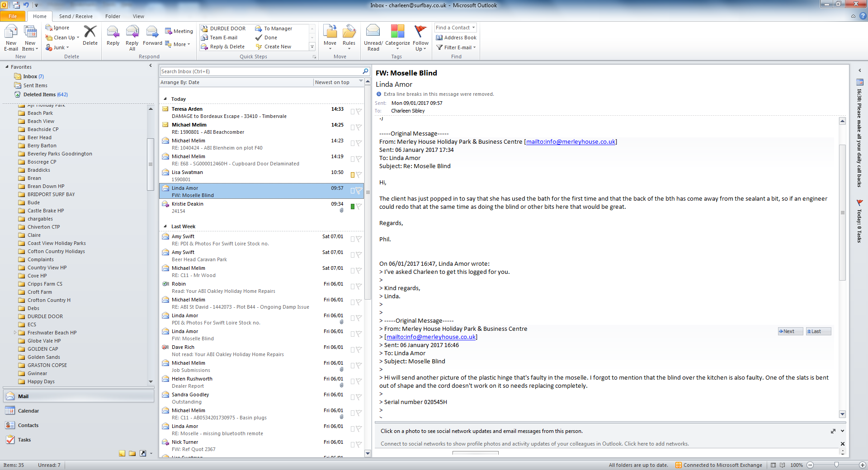The height and width of the screenshot is (470, 868).
Task: Move the message to a folder
Action: (x=330, y=38)
